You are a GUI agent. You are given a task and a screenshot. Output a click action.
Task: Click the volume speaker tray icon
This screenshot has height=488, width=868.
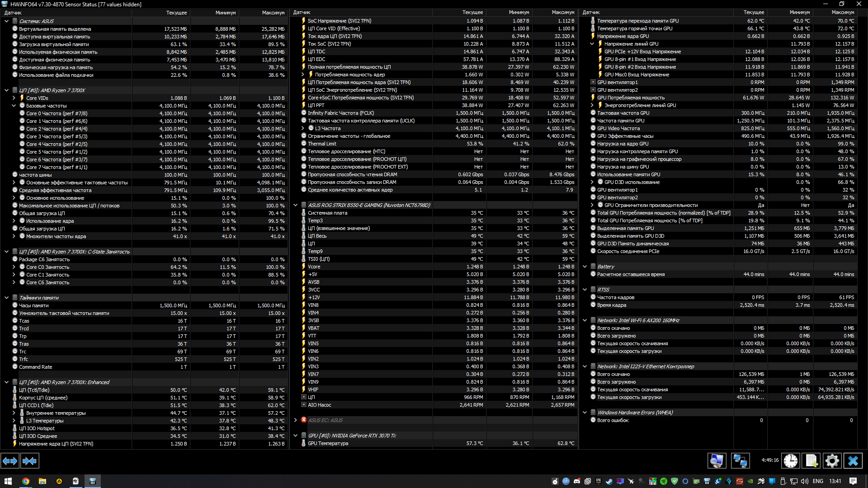(x=805, y=481)
